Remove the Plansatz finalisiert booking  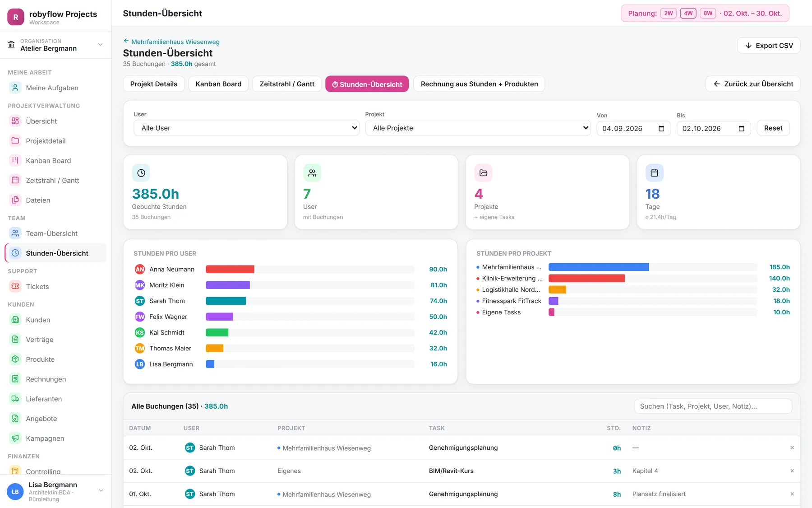pyautogui.click(x=792, y=494)
